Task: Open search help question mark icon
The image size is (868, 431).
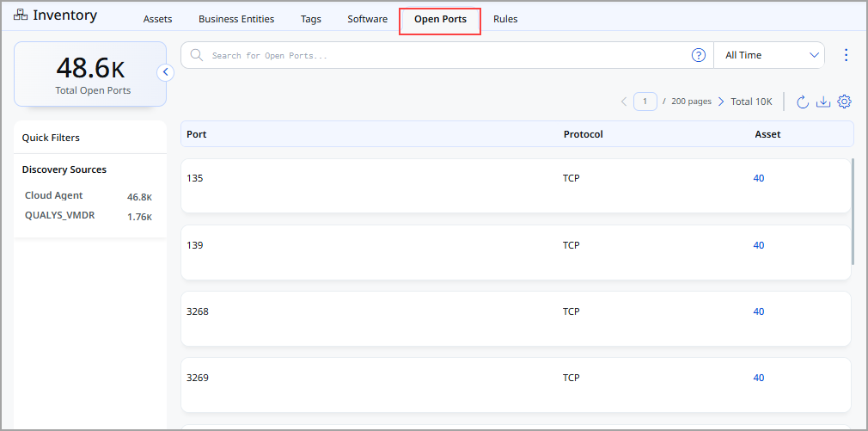Action: coord(699,55)
